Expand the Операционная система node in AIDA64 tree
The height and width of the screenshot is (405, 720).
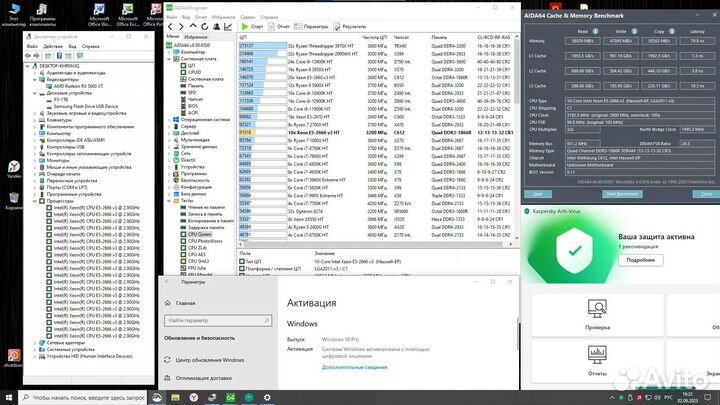click(x=169, y=119)
